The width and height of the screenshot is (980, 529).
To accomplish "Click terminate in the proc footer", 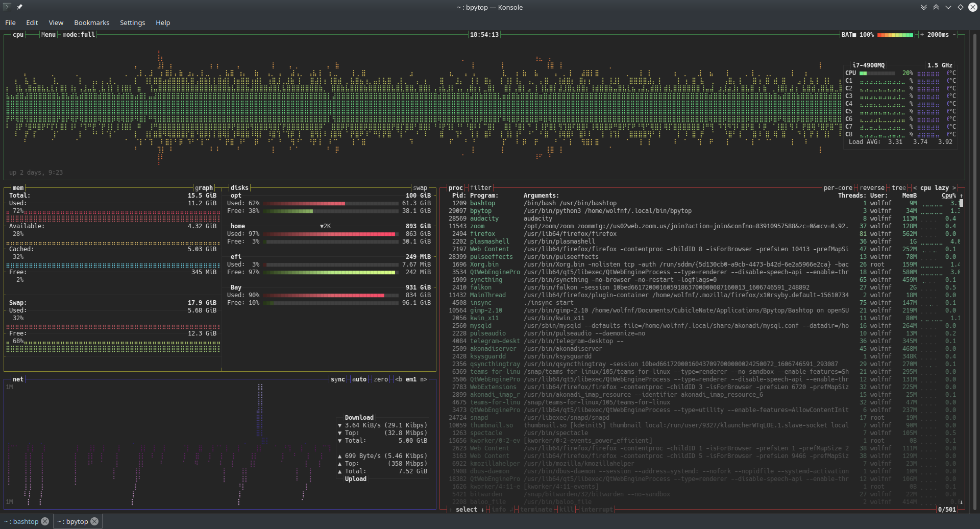I will coord(536,510).
